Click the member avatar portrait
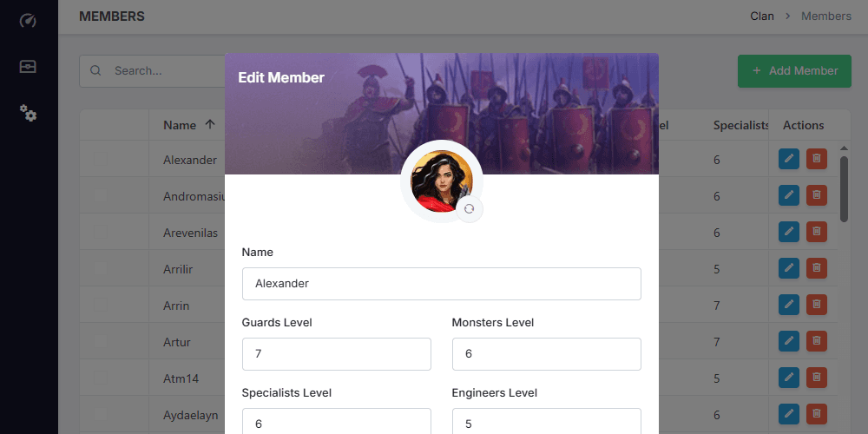868x434 pixels. coord(439,181)
